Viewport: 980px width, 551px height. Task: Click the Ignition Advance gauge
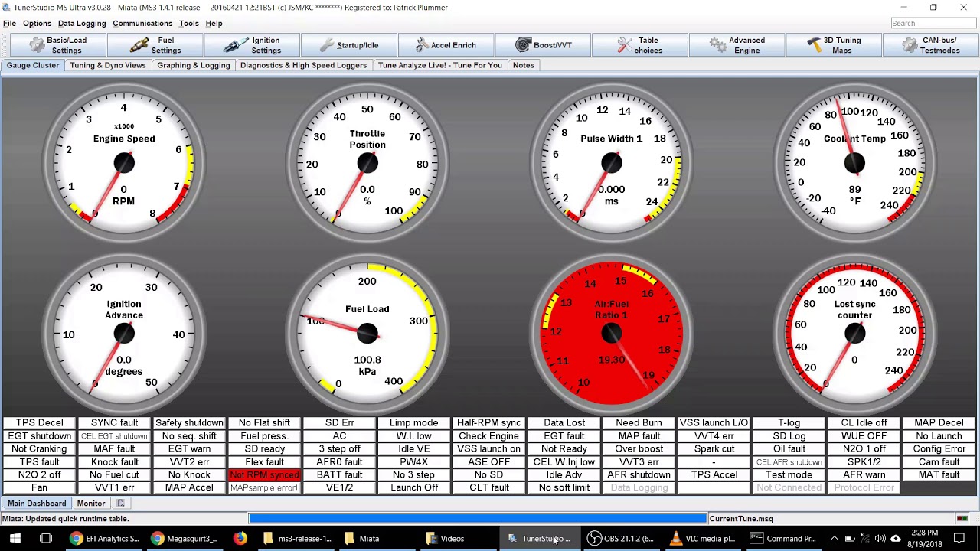coord(124,333)
